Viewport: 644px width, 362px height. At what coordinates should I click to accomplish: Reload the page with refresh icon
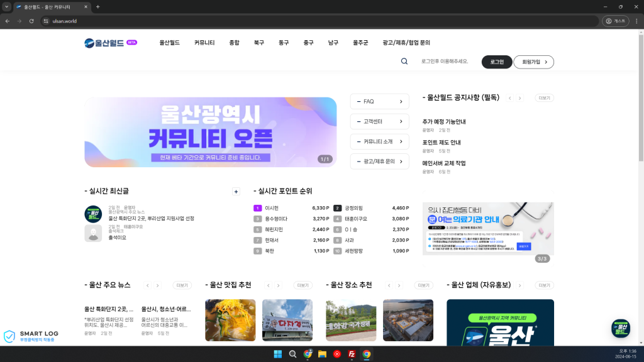pos(31,21)
